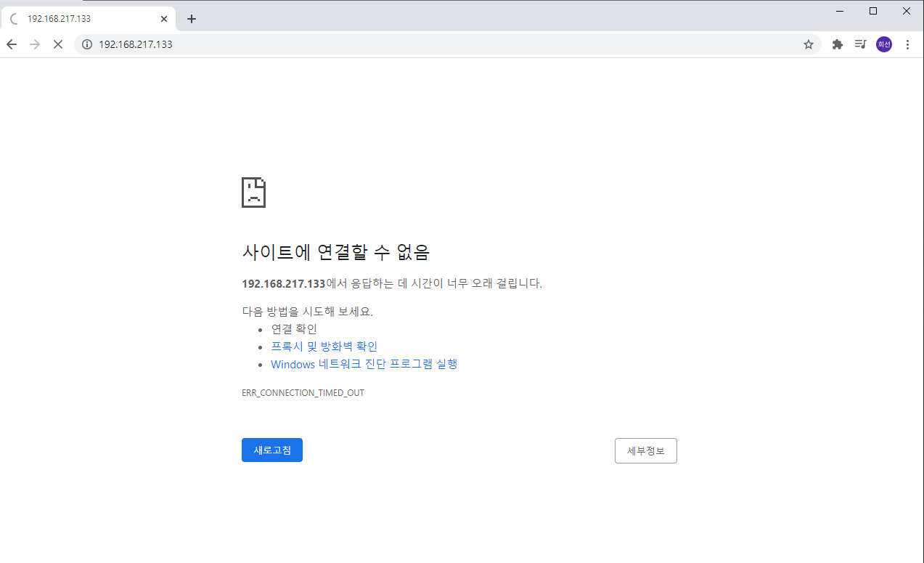Click the forward navigation arrow
Screen dimensions: 924x563
[x=35, y=44]
